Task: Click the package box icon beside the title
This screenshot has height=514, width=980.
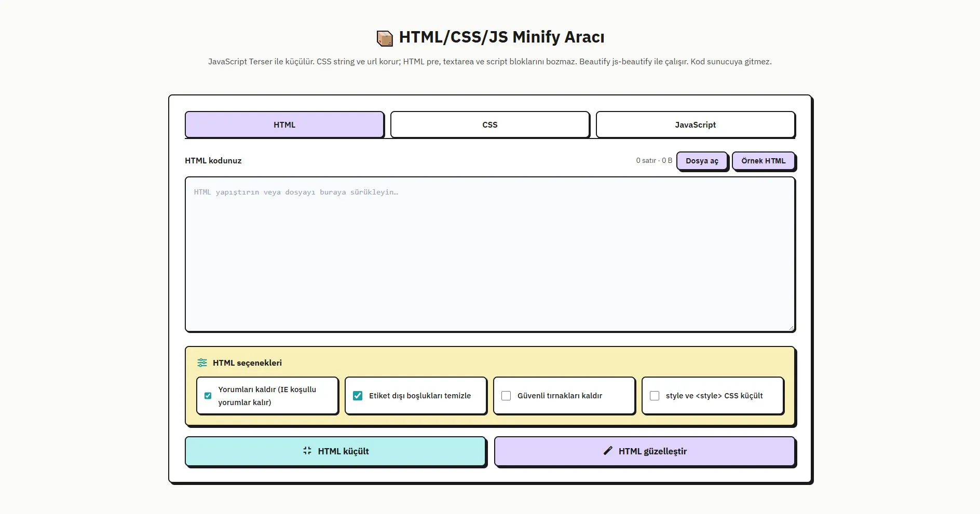Action: pos(385,38)
